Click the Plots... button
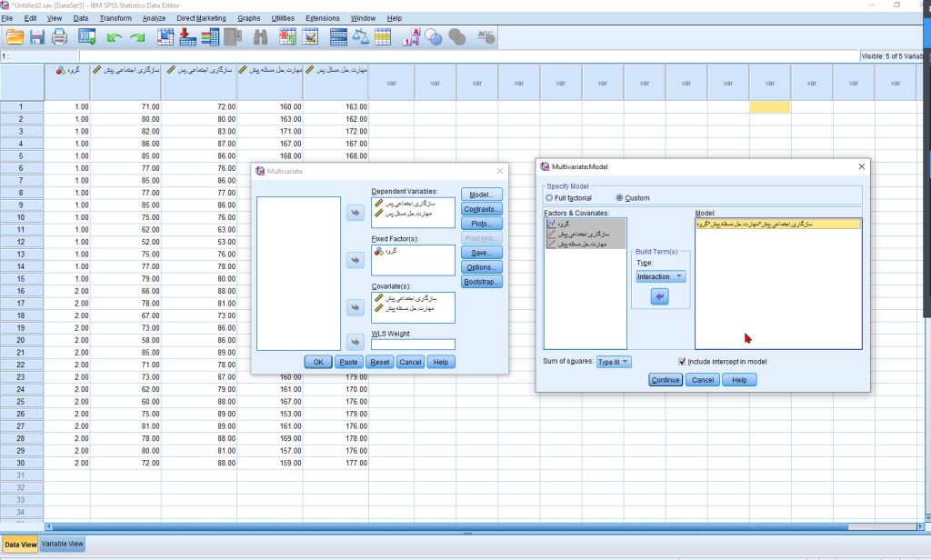 (482, 224)
